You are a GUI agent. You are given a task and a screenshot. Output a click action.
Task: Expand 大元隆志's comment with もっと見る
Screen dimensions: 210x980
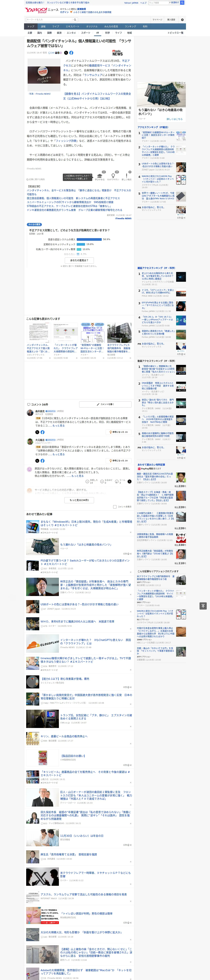tap(59, 454)
